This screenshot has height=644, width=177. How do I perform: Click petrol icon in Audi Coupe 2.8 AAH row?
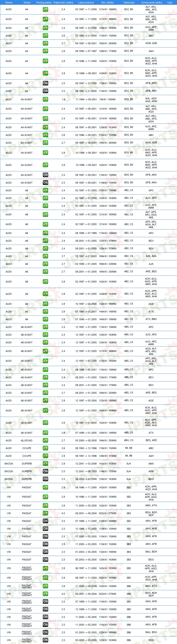click(x=45, y=456)
